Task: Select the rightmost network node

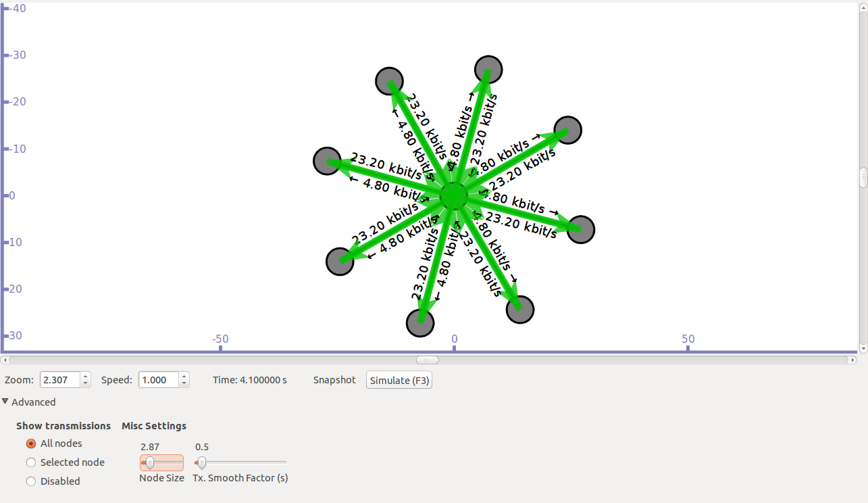Action: coord(581,230)
